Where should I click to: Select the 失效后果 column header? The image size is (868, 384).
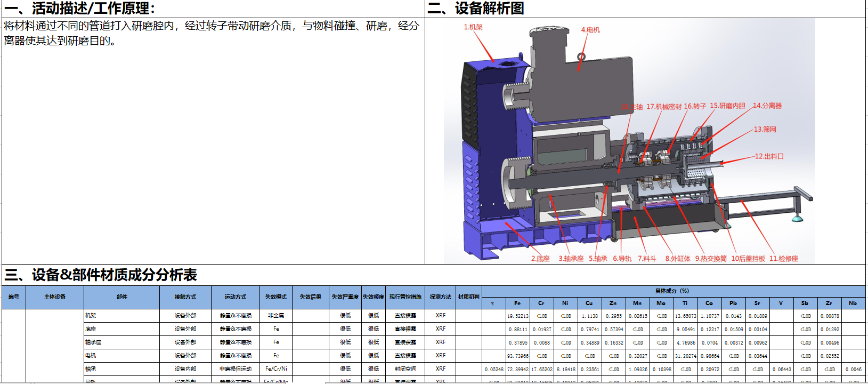(311, 297)
